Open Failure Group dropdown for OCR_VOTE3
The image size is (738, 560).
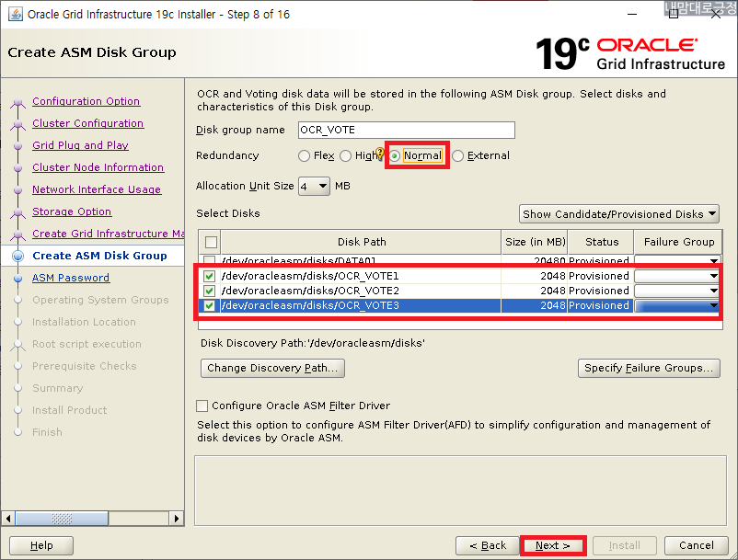point(676,305)
